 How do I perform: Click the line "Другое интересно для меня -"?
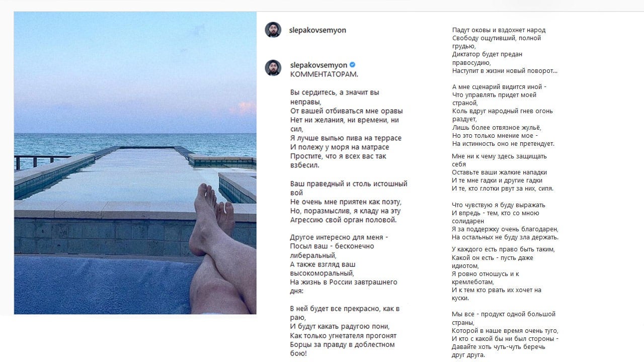click(339, 237)
